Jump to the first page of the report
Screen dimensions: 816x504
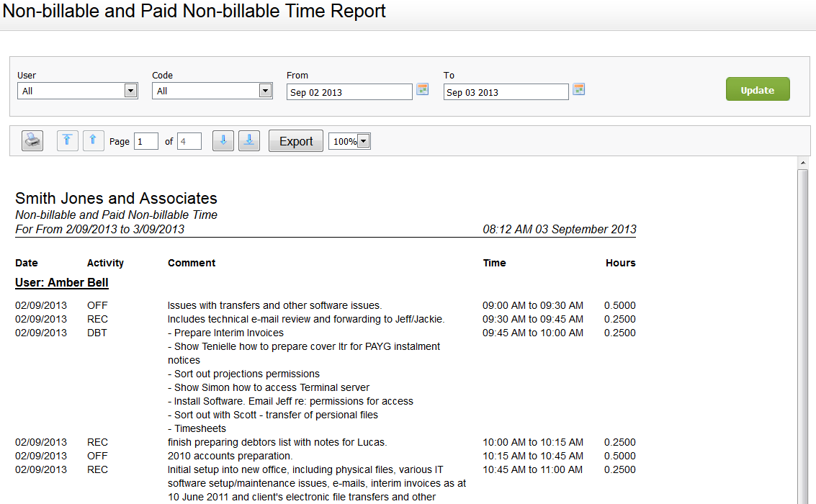(x=67, y=140)
